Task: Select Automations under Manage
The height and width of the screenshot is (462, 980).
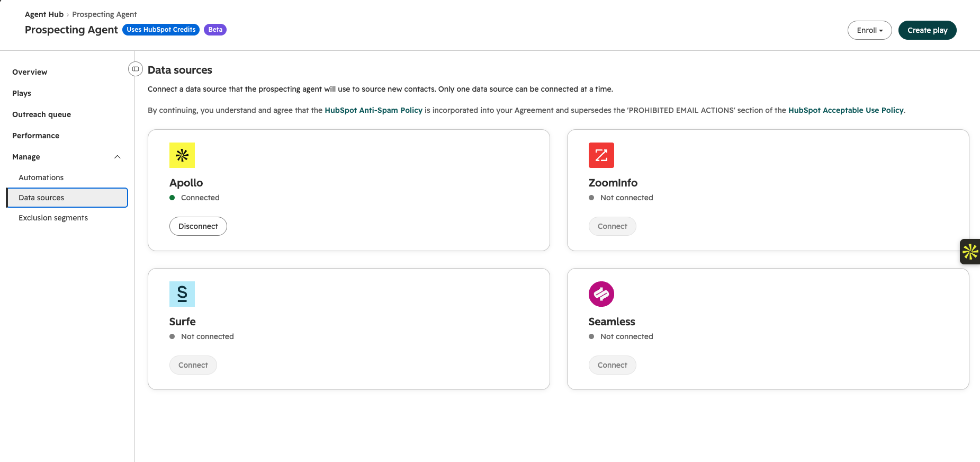Action: (x=41, y=177)
